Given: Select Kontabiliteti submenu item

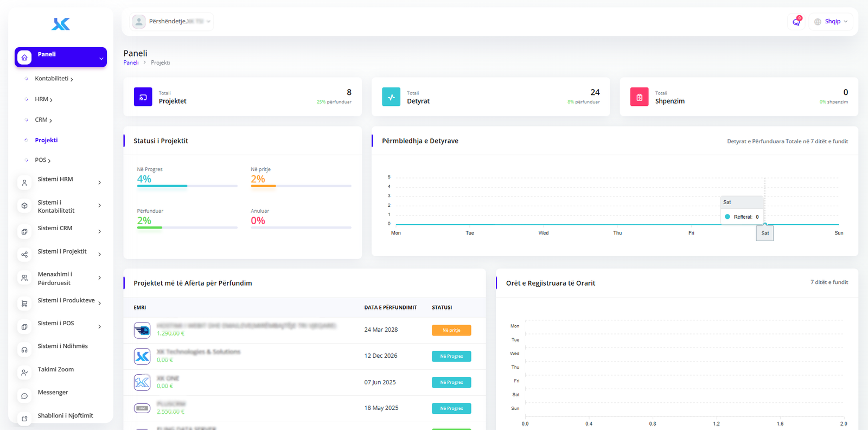Looking at the screenshot, I should pyautogui.click(x=54, y=79).
